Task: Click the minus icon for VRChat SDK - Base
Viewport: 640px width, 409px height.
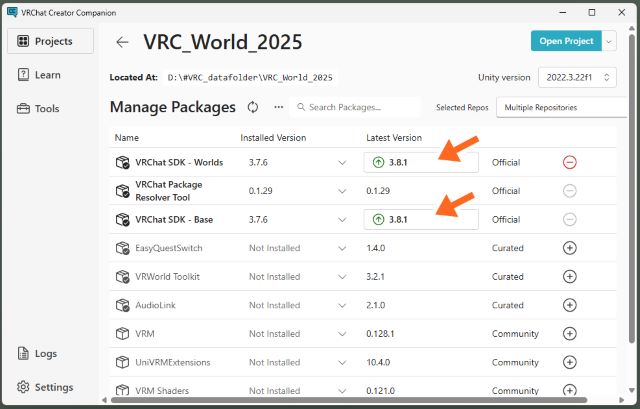Action: tap(569, 220)
